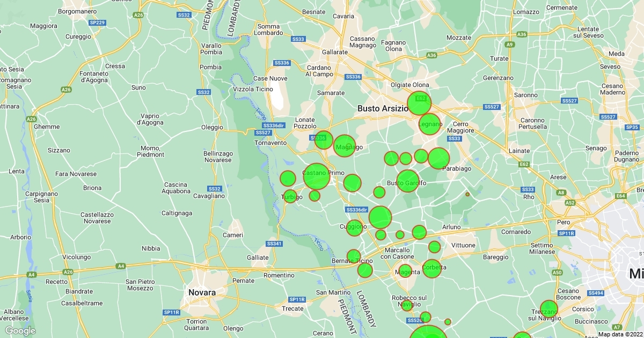The image size is (644, 338).
Task: Click the tiny olive dot east of Busto Garolfo
Action: point(467,194)
